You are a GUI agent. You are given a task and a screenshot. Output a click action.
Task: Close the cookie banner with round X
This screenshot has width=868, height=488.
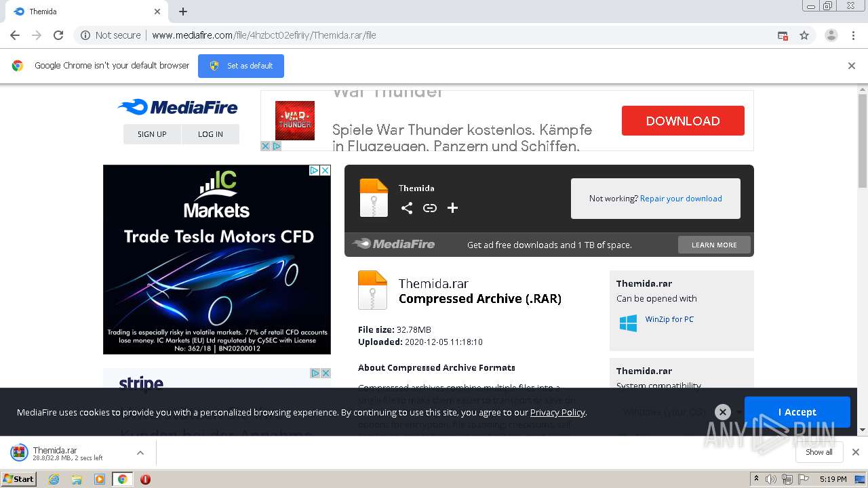723,411
